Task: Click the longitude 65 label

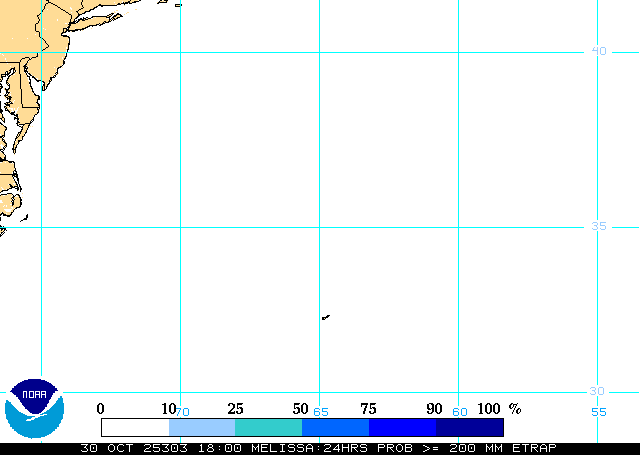Action: coord(321,412)
